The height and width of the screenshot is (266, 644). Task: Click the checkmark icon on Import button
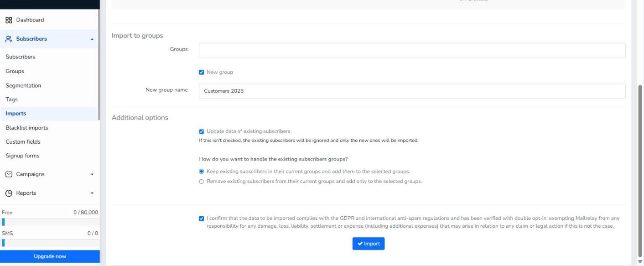tap(360, 244)
